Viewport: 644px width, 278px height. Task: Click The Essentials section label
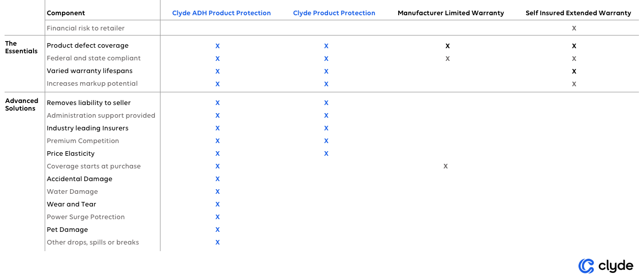21,47
